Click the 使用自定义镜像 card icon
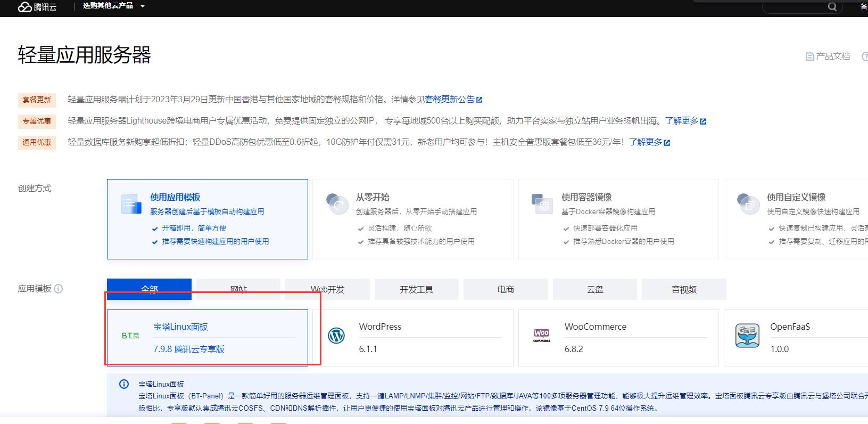The width and height of the screenshot is (868, 424). 748,203
